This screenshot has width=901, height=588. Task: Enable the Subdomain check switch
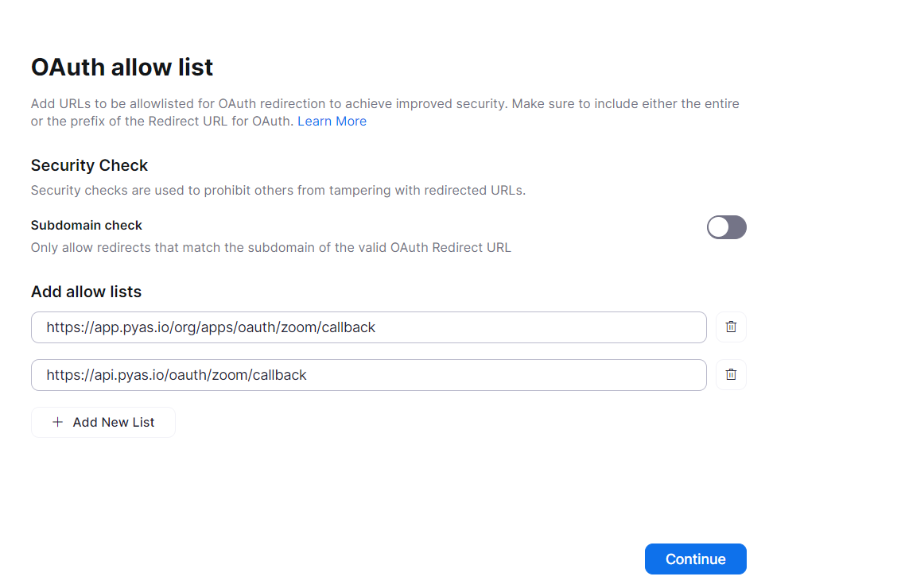(726, 227)
